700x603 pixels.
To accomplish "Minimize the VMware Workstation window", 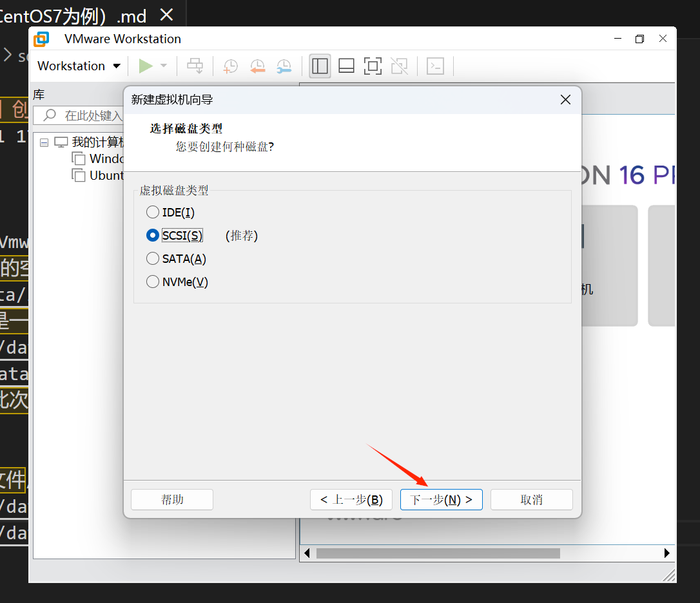I will pos(618,39).
